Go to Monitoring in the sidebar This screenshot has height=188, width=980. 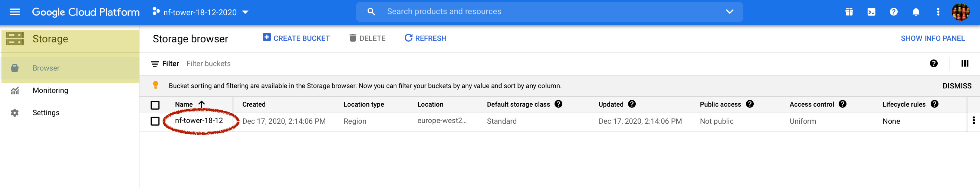click(50, 90)
